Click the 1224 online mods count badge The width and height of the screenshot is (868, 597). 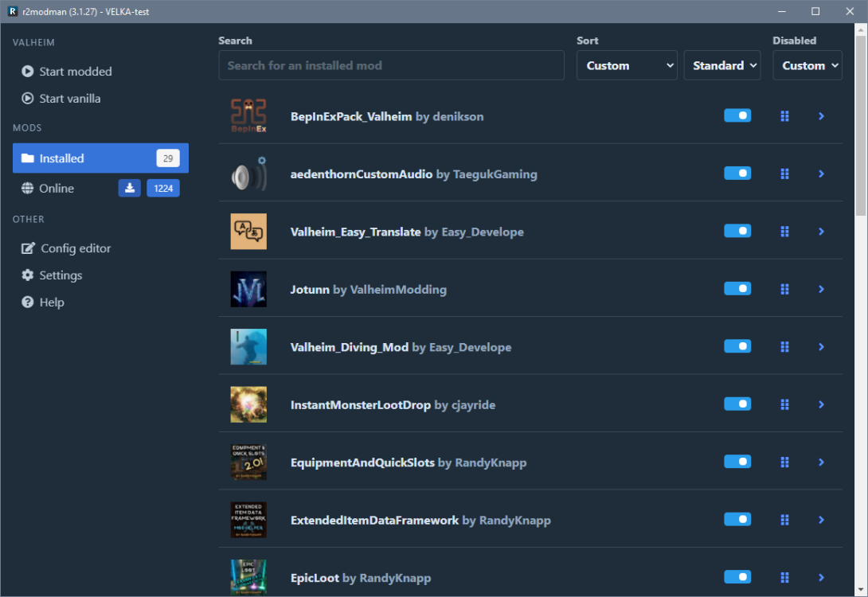click(163, 188)
